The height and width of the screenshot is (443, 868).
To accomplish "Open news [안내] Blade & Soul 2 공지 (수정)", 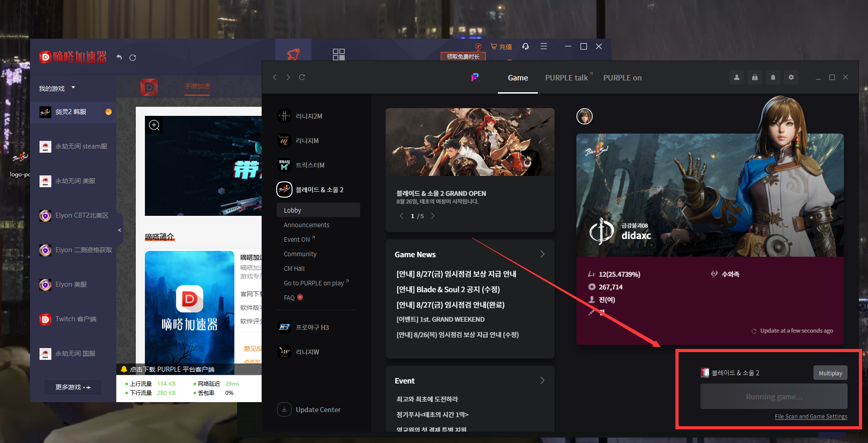I will 448,289.
